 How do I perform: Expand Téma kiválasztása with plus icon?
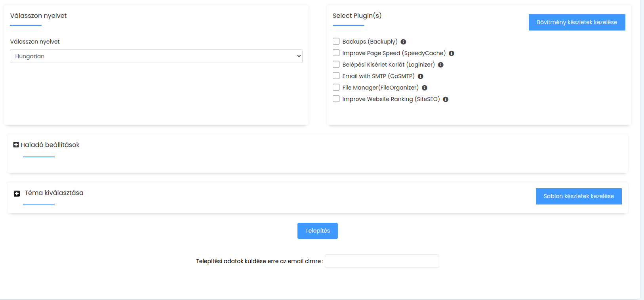click(17, 193)
